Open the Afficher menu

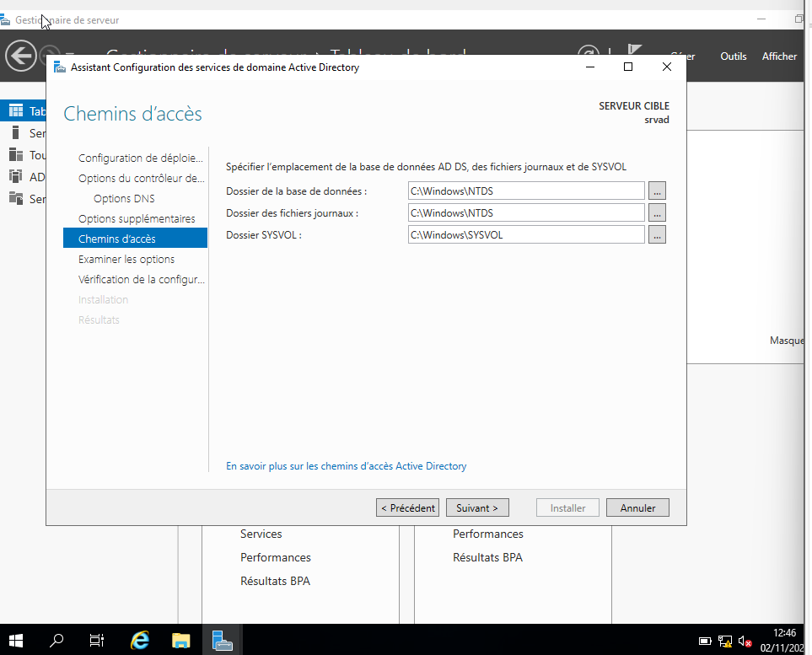click(779, 56)
